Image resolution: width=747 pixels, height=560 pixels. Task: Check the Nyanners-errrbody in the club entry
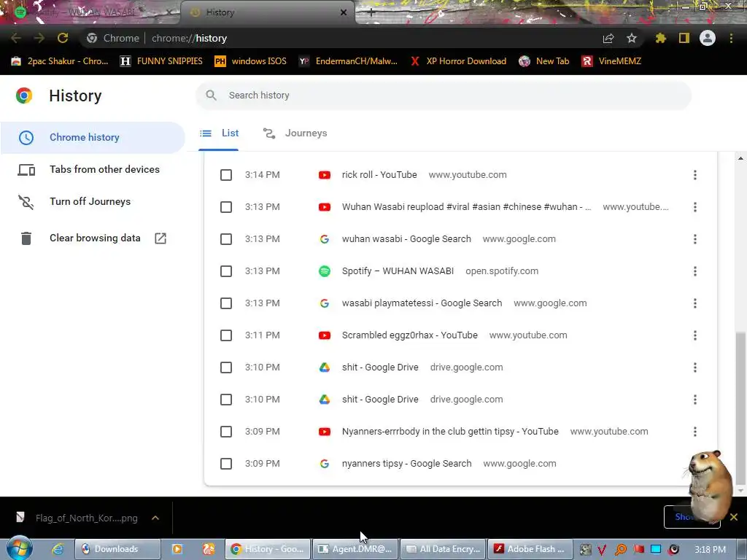[226, 432]
